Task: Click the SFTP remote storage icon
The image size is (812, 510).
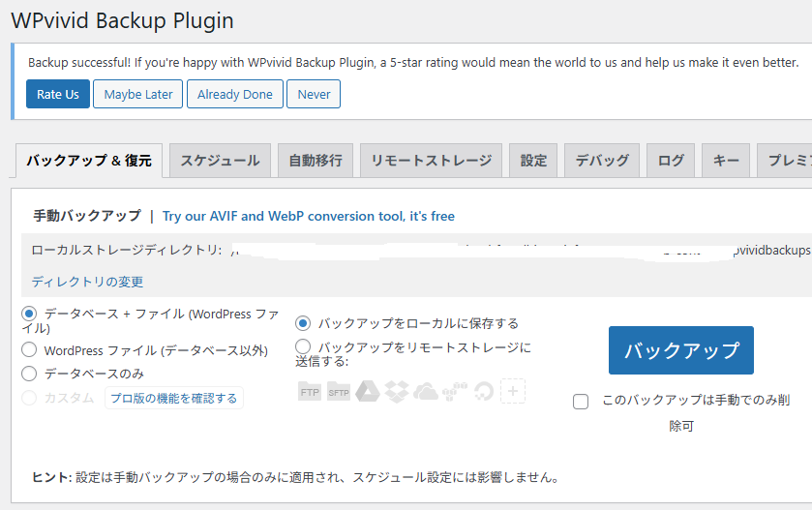Action: point(338,392)
